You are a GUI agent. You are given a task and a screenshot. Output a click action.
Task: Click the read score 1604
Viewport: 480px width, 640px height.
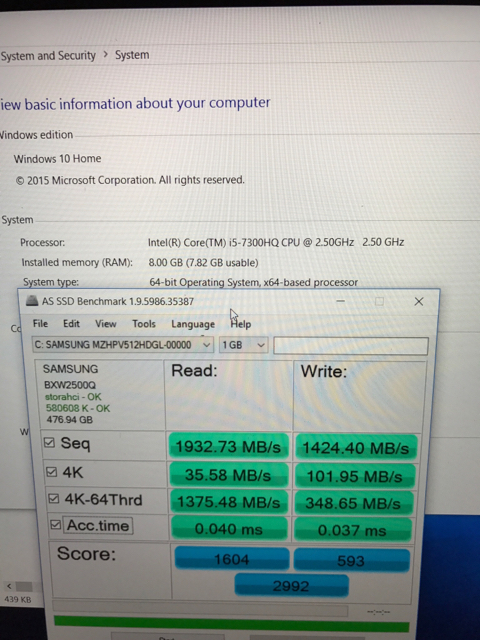[x=232, y=559]
